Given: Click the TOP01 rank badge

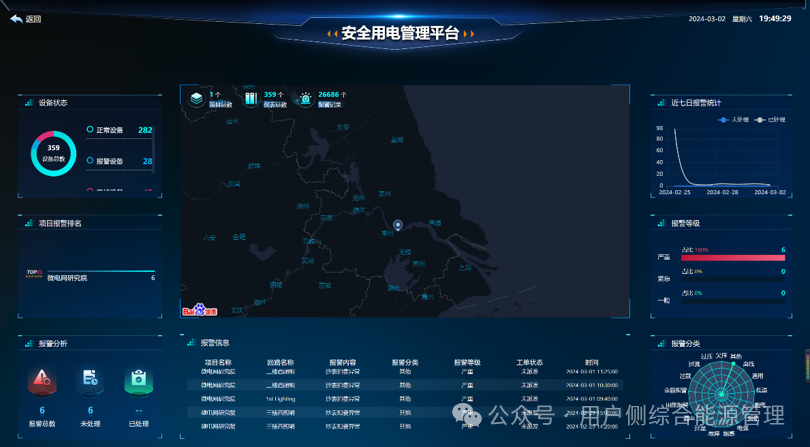Looking at the screenshot, I should click(x=34, y=274).
